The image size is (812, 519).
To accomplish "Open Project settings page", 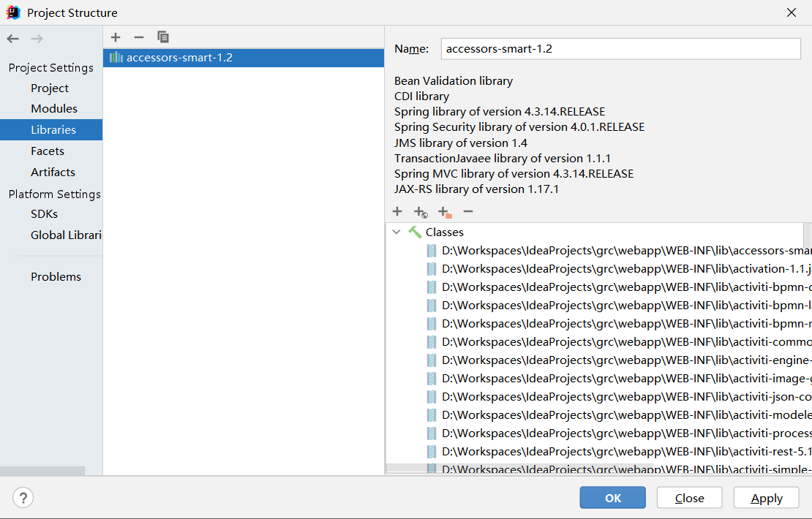I will tap(50, 88).
